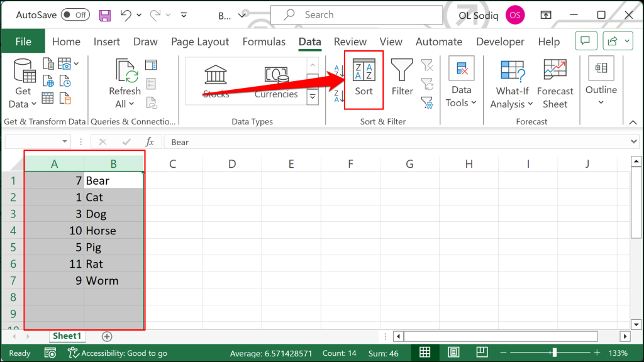Sort Z to A descending icon
Screen dimensions: 644x362
pos(338,96)
